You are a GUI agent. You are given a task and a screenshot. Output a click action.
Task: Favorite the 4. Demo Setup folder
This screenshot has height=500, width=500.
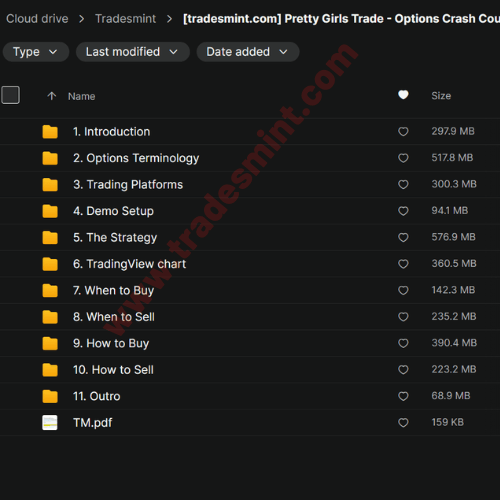403,211
